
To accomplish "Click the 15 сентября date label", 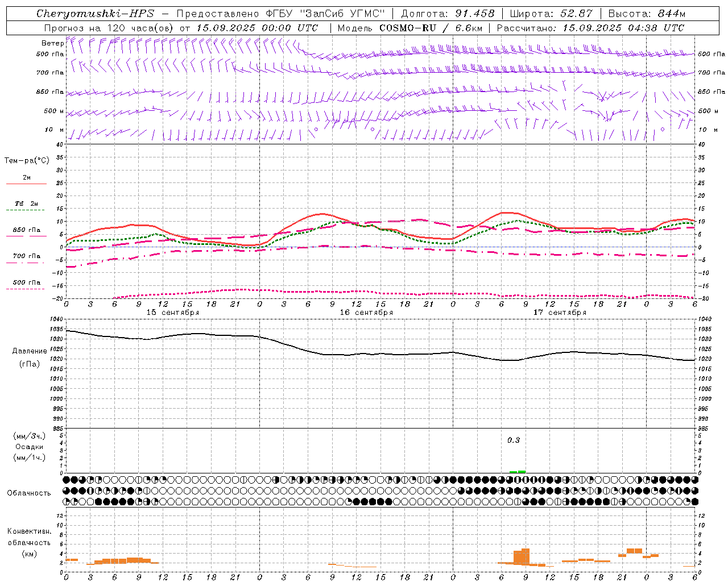I will tap(173, 313).
